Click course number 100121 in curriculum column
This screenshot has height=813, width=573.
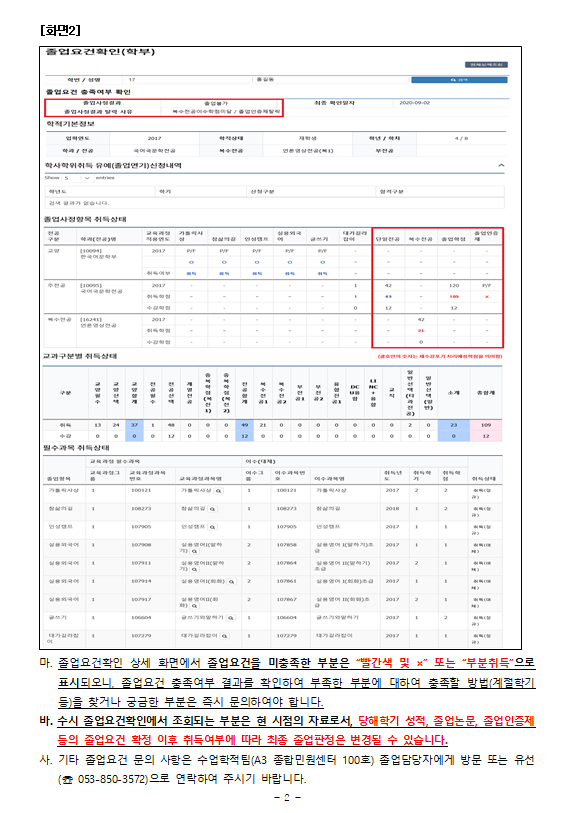(141, 490)
